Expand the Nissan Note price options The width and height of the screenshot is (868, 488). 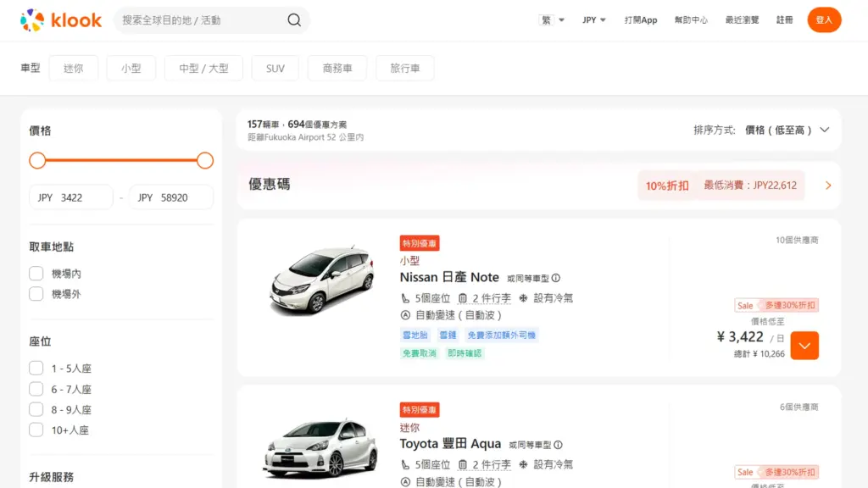pos(804,346)
